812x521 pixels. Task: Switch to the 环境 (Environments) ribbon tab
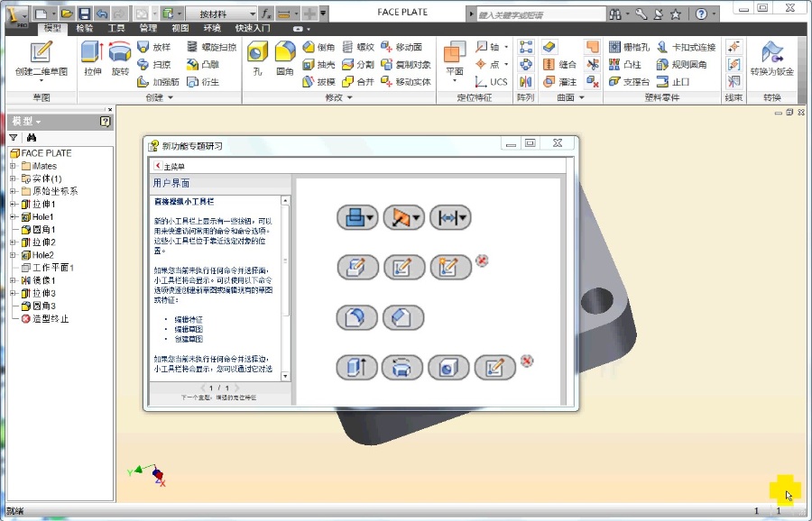(212, 29)
